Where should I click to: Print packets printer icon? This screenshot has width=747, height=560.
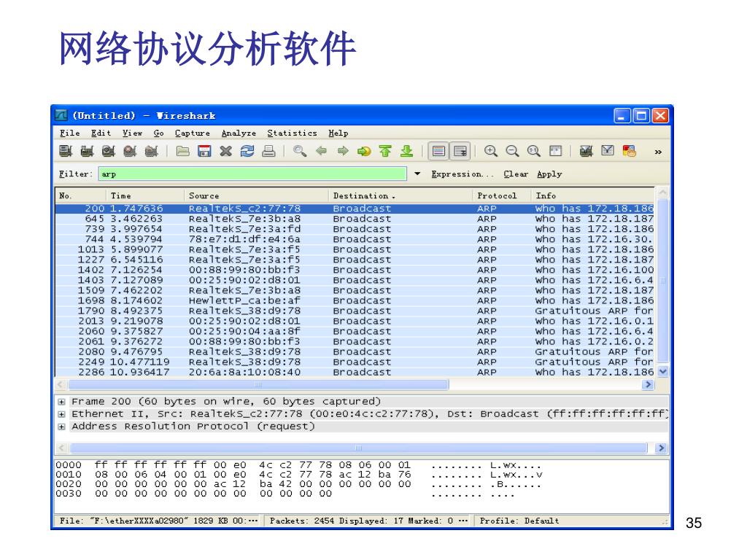(x=268, y=152)
